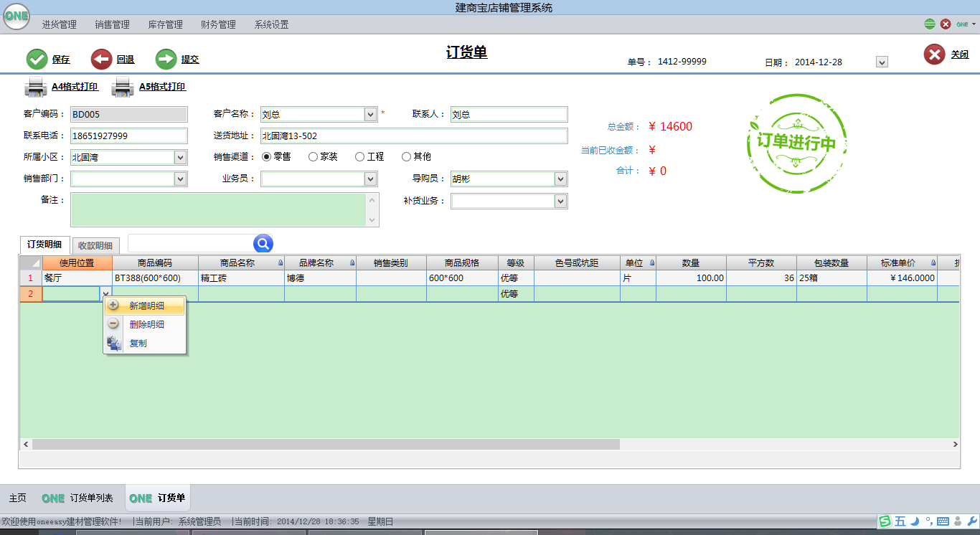This screenshot has height=535, width=980.
Task: Click the red X close icon
Action: tap(934, 55)
